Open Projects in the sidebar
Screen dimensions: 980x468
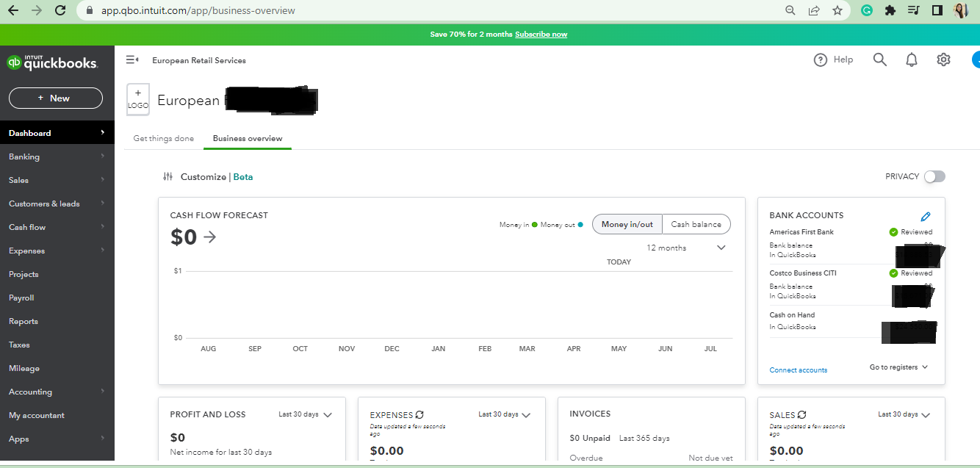tap(57, 274)
